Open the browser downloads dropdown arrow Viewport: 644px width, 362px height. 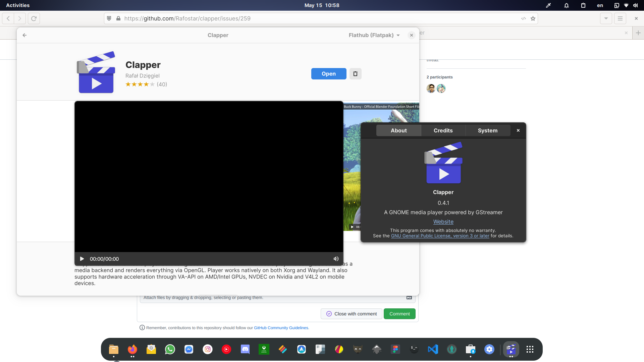pyautogui.click(x=606, y=18)
